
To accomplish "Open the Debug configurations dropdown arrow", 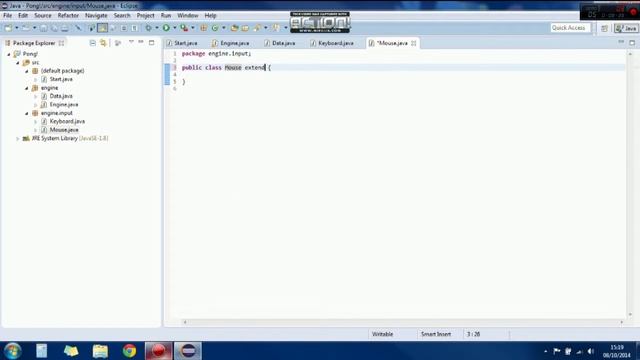I will click(x=157, y=28).
